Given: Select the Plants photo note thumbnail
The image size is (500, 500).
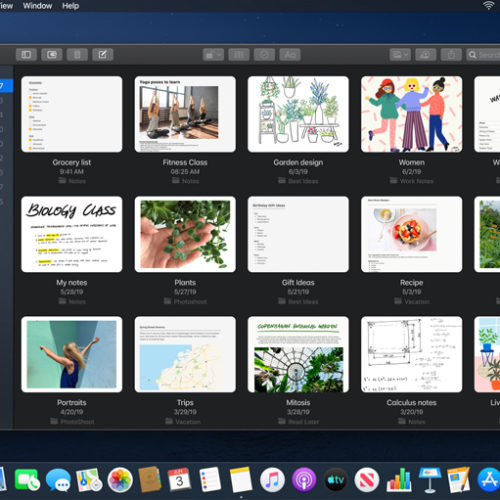Looking at the screenshot, I should [x=185, y=234].
